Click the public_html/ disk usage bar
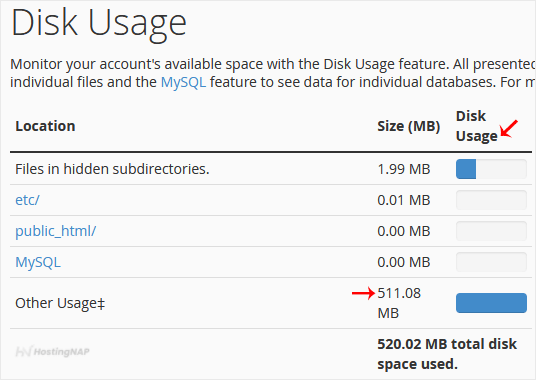 tap(491, 231)
